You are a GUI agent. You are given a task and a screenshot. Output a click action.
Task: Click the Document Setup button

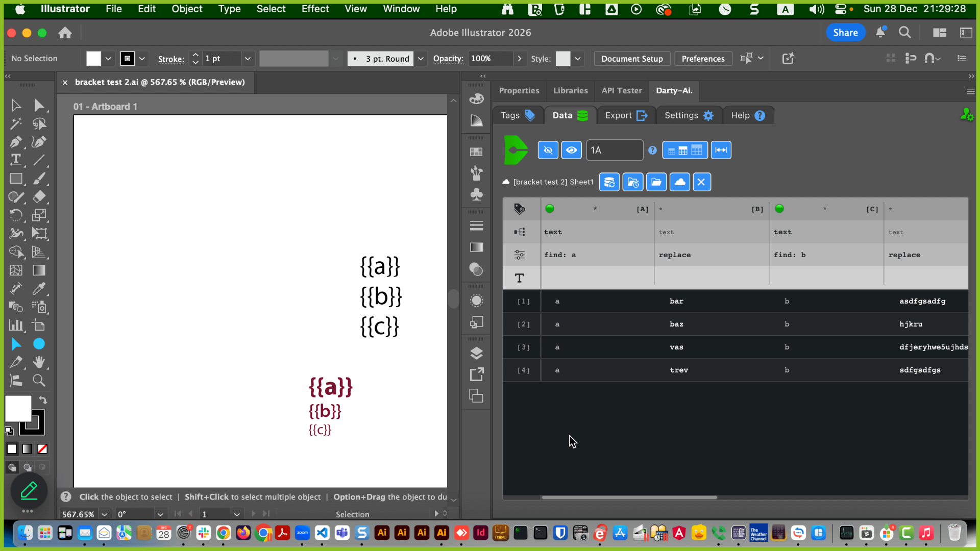(632, 59)
